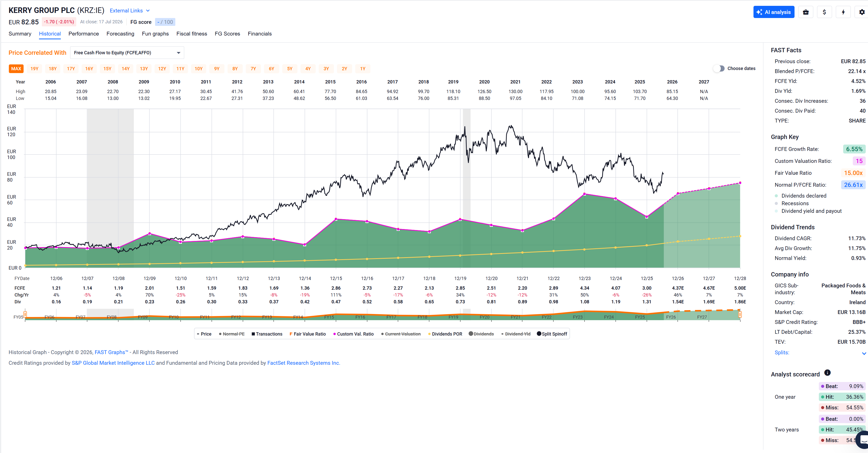Toggle the Split Spinoff legend marker
Screen dimensions: 868x453
pyautogui.click(x=552, y=334)
